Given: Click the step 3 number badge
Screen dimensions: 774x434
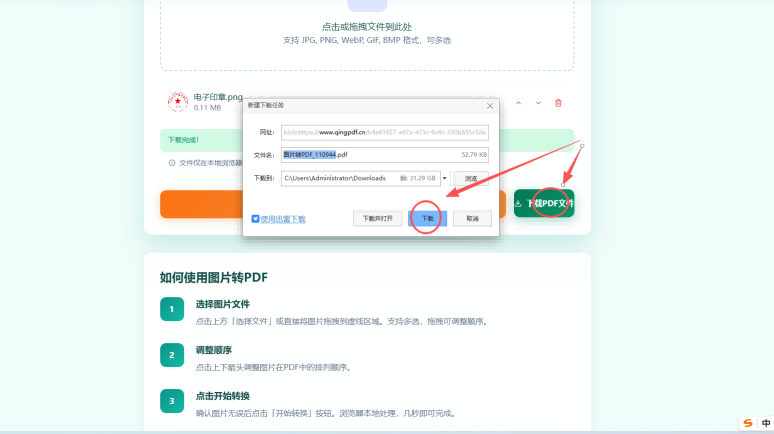Looking at the screenshot, I should [x=172, y=401].
